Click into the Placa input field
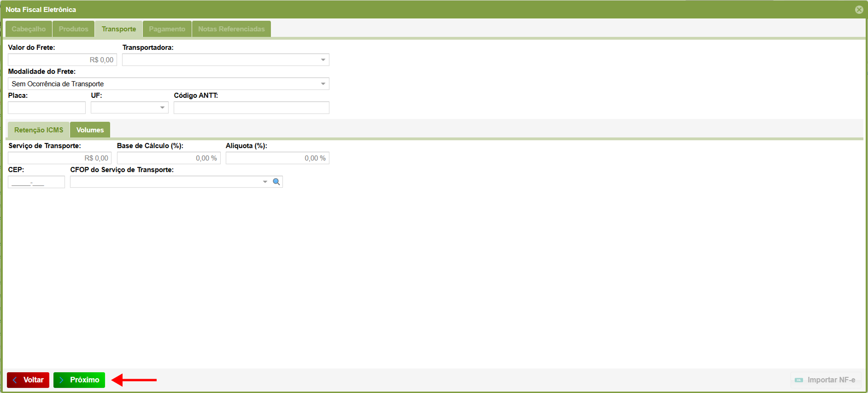Screen dimensions: 868x393 coord(47,108)
